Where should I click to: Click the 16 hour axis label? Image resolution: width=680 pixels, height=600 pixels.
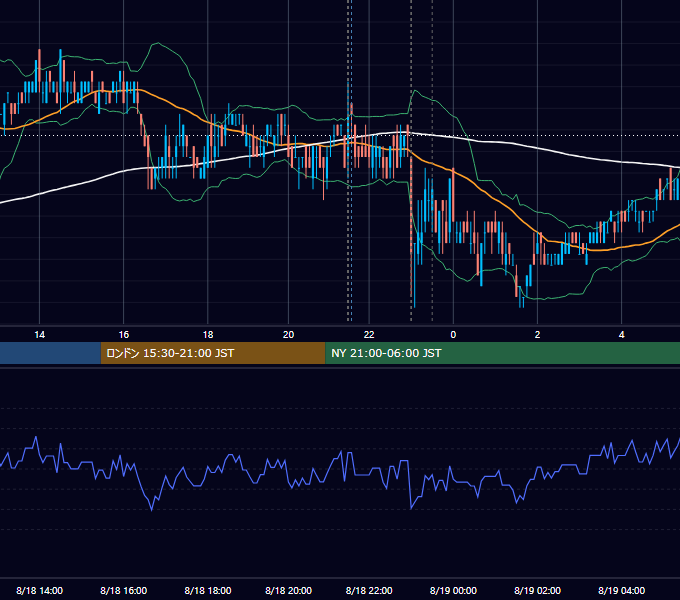[124, 335]
